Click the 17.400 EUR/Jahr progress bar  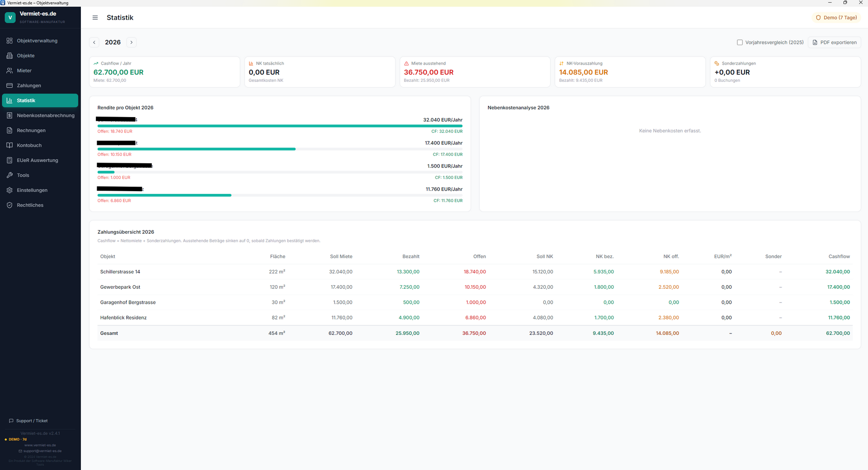[280, 149]
